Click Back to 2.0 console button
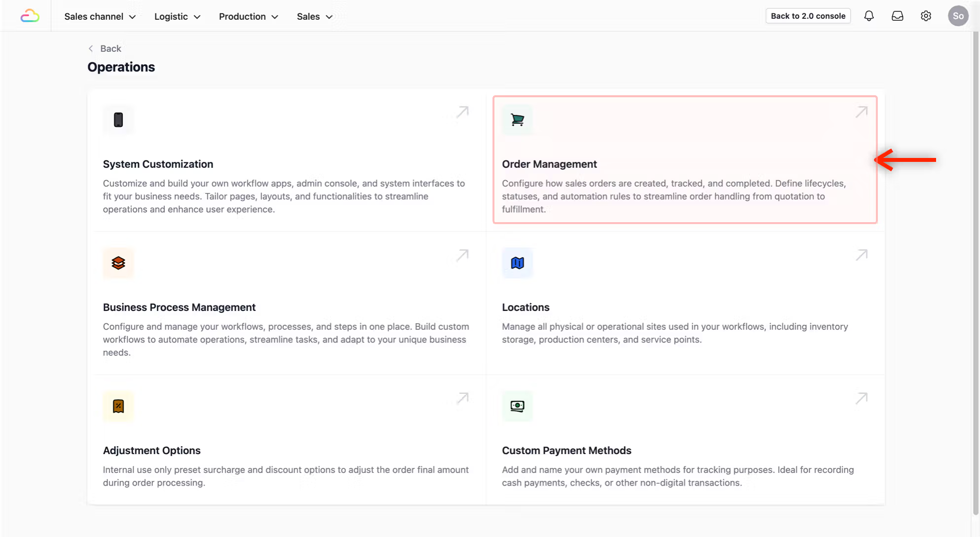Image resolution: width=980 pixels, height=537 pixels. (x=808, y=16)
